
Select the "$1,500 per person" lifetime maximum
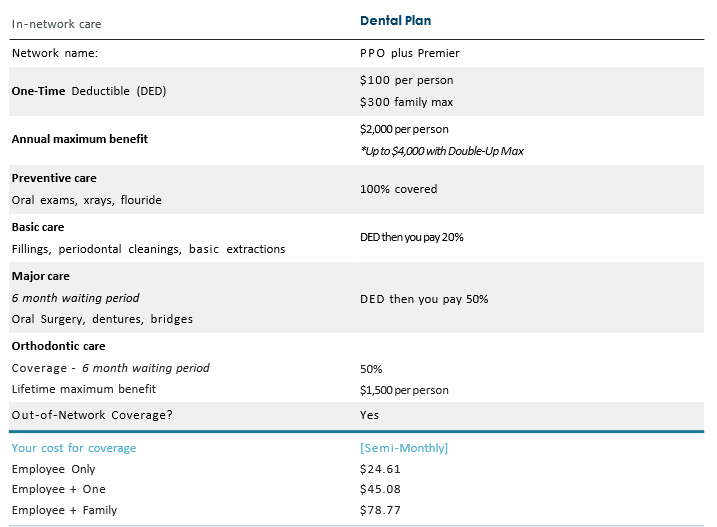point(404,390)
